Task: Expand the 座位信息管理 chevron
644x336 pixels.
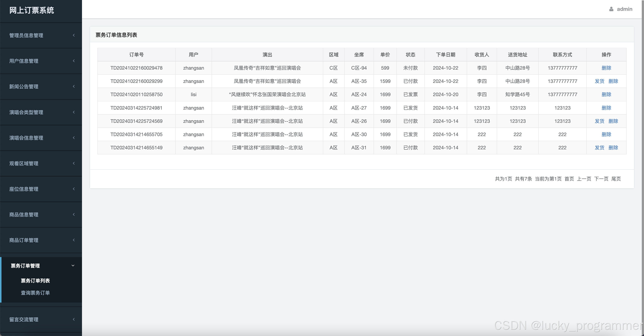Action: click(x=74, y=189)
